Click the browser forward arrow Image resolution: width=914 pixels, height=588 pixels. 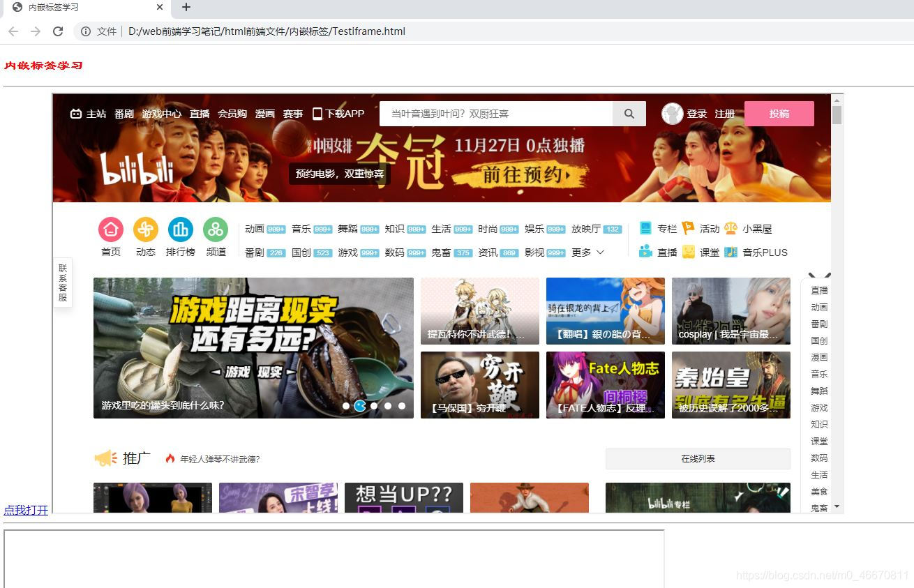36,31
